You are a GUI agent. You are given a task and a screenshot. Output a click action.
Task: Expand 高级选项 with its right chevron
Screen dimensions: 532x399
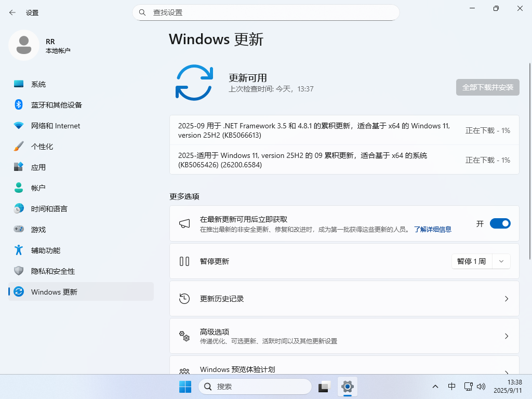click(x=507, y=336)
